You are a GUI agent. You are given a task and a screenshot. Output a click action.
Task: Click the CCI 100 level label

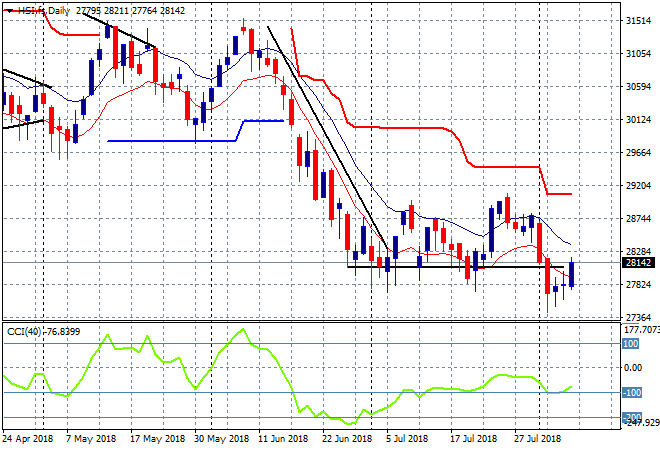click(631, 343)
